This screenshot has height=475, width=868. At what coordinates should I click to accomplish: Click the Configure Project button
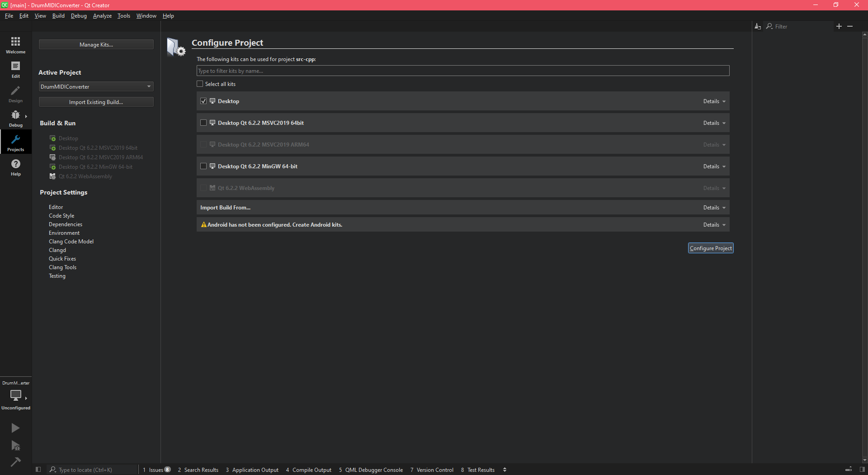711,248
